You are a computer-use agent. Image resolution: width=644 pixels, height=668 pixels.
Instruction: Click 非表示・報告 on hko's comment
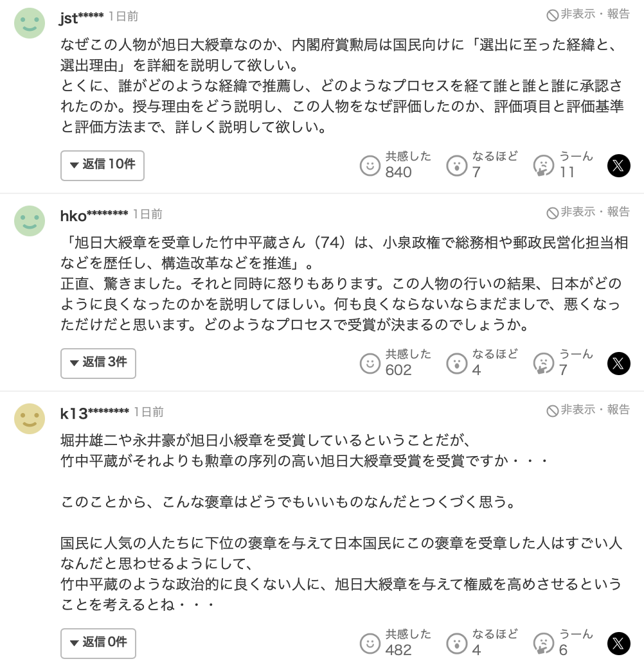click(588, 213)
